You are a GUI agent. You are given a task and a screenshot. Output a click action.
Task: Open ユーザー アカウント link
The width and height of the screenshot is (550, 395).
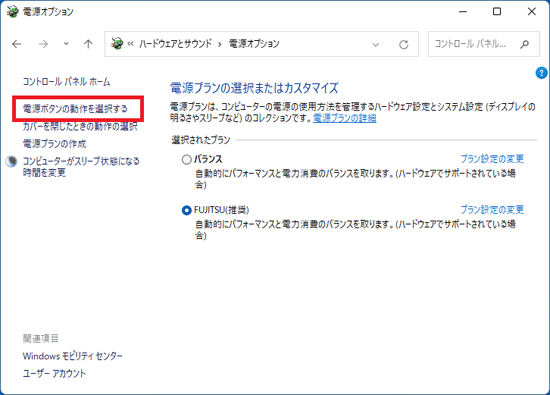point(54,374)
